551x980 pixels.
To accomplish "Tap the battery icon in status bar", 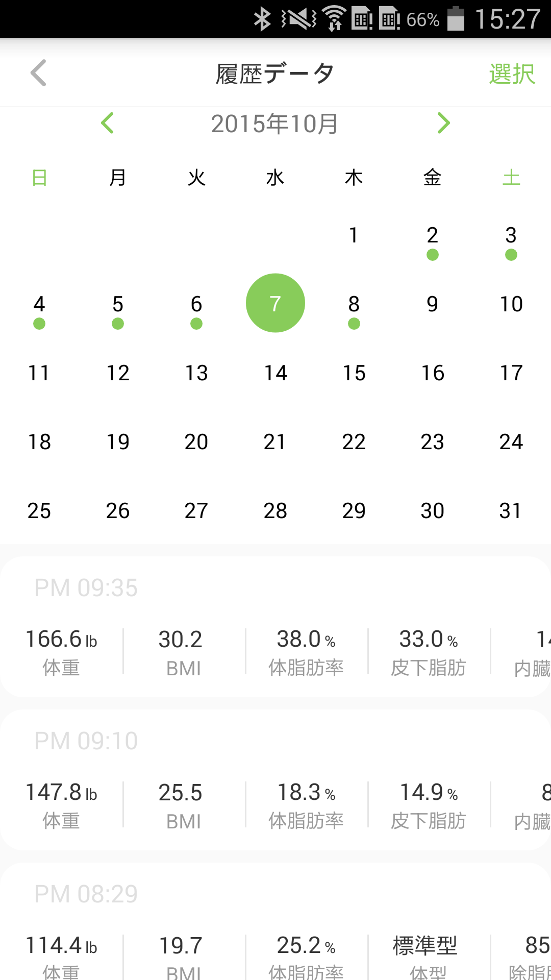I will coord(456,19).
